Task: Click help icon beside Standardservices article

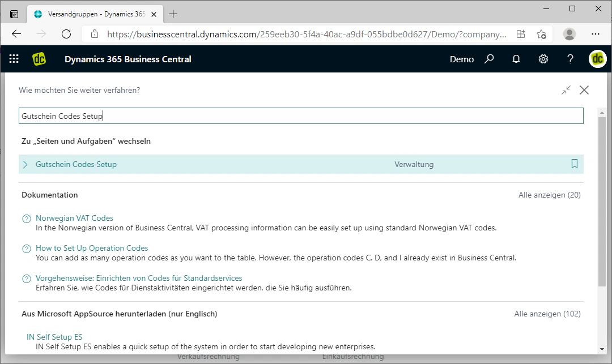Action: pos(27,279)
